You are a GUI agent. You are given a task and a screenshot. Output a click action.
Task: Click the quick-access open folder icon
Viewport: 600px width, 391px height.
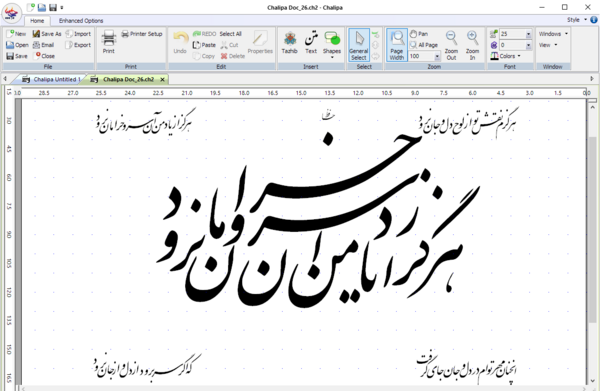point(42,7)
